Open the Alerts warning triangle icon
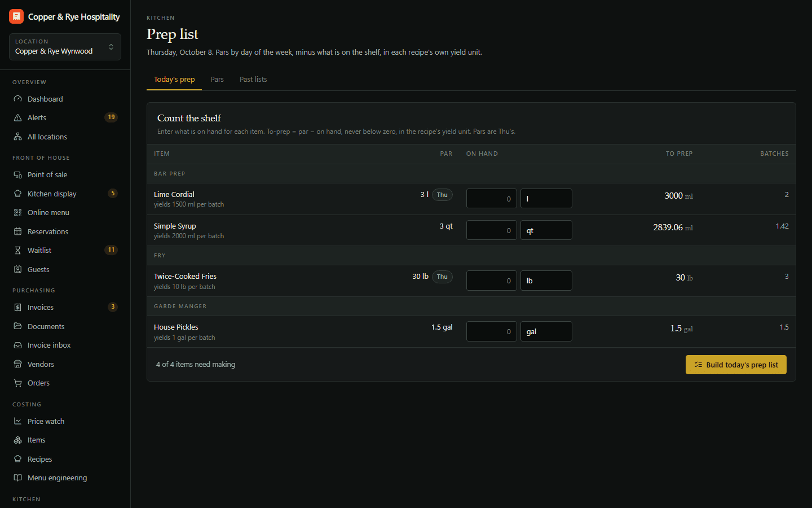812x508 pixels. (x=17, y=117)
